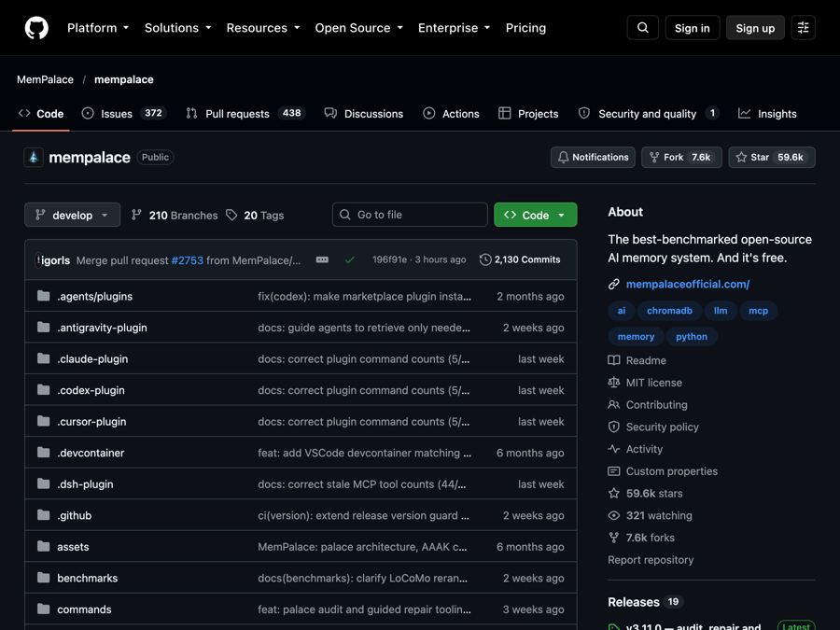Click the star icon beside 59.6k stars
The image size is (840, 630).
(614, 494)
